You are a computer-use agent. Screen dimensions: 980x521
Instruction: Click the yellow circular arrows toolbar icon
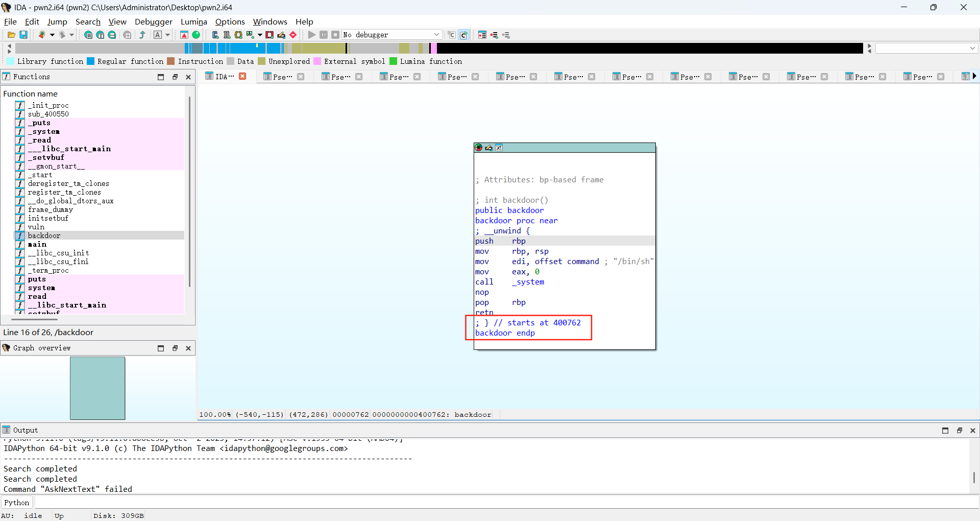[x=238, y=35]
